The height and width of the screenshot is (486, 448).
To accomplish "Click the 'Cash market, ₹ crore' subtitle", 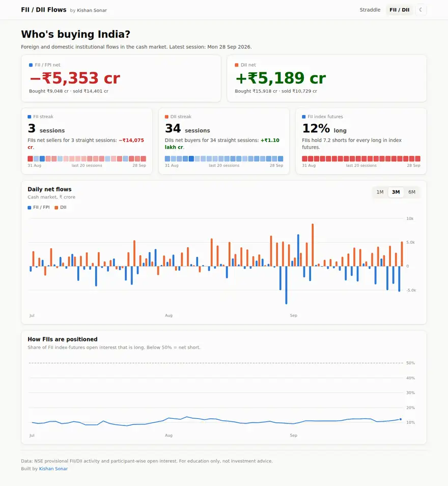I will point(51,197).
